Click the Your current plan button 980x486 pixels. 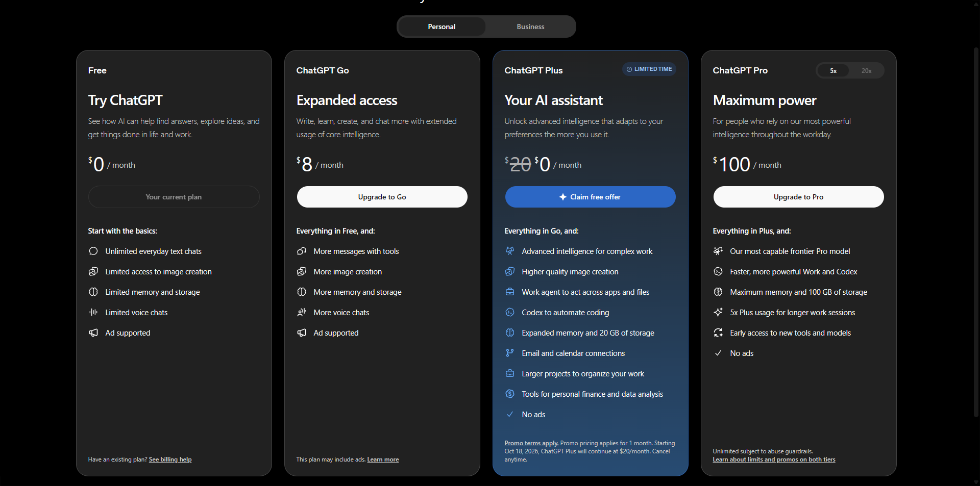point(174,197)
